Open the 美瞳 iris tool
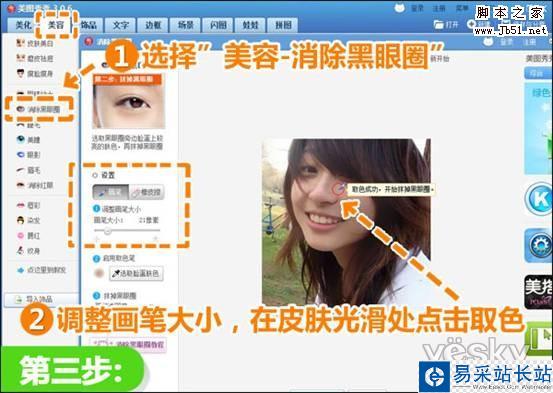Viewport: 553px width, 393px height. point(29,140)
